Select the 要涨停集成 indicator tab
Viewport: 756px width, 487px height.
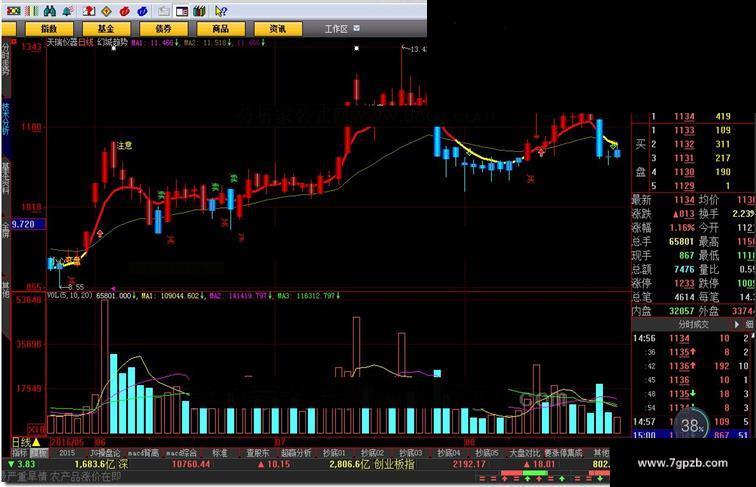point(563,453)
